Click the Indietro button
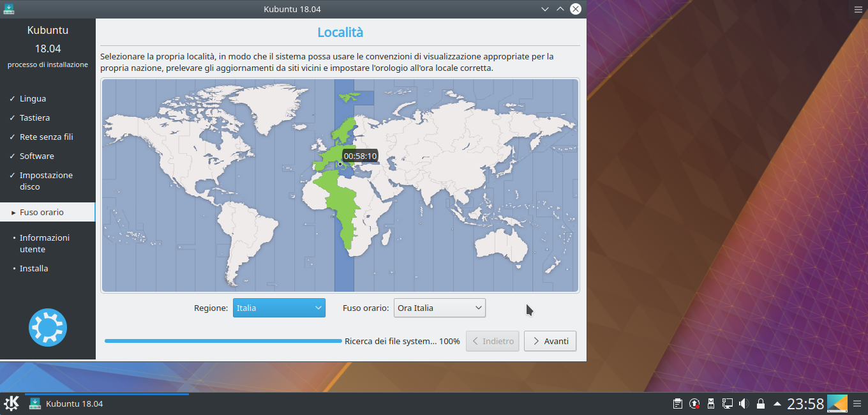The width and height of the screenshot is (868, 415). coord(492,341)
